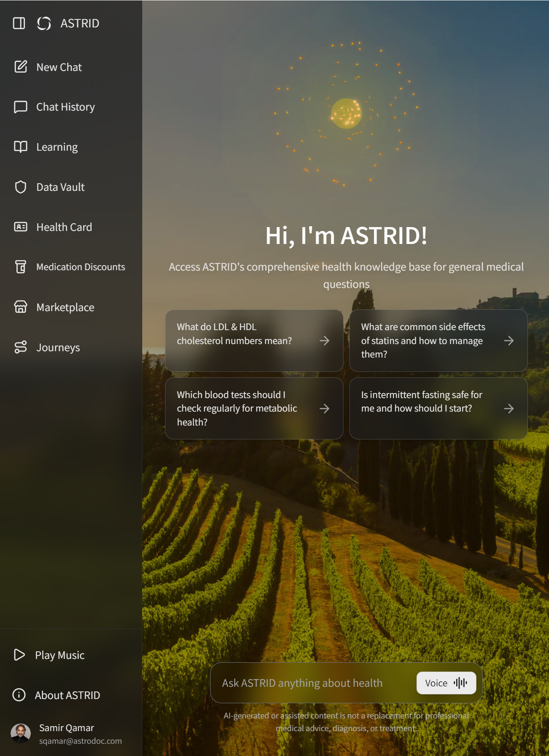The height and width of the screenshot is (756, 549).
Task: Open About ASTRID info icon
Action: [x=19, y=695]
